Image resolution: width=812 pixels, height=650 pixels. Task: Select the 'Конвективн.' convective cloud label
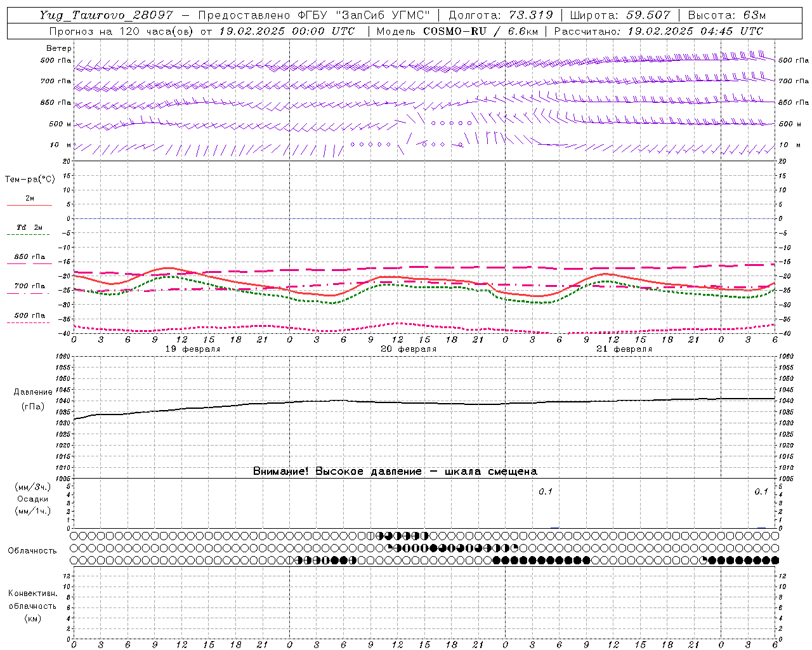(x=32, y=594)
